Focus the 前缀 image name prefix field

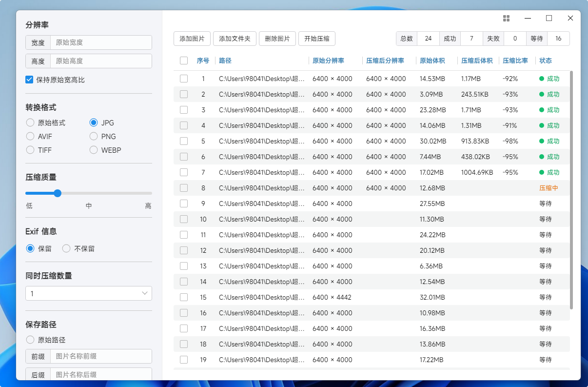coord(101,356)
